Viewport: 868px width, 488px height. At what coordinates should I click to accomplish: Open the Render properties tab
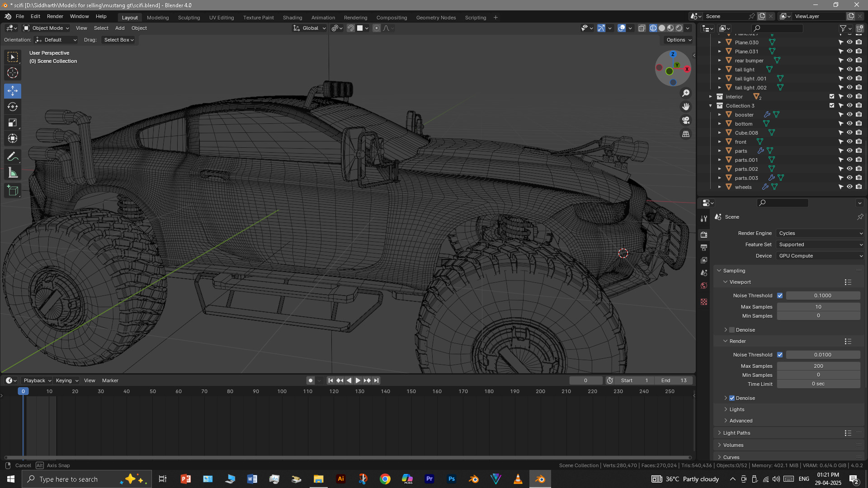point(704,235)
